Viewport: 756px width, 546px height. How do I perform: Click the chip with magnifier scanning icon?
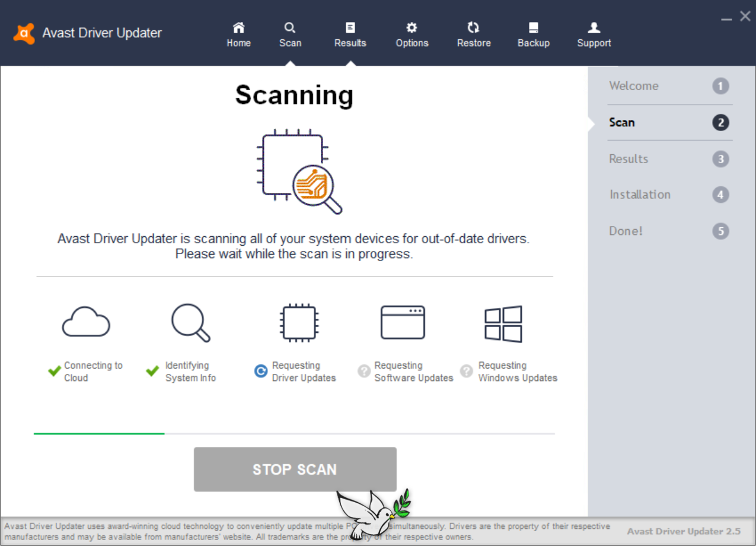[x=299, y=172]
